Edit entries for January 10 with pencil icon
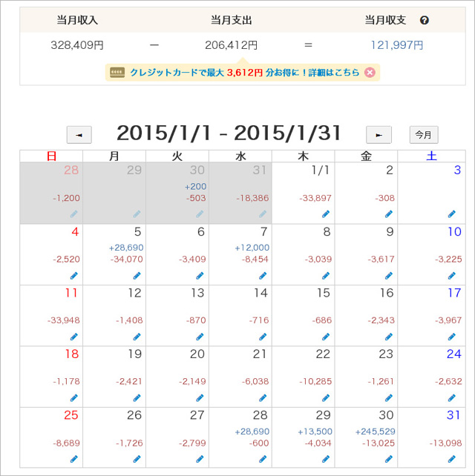 (x=451, y=276)
